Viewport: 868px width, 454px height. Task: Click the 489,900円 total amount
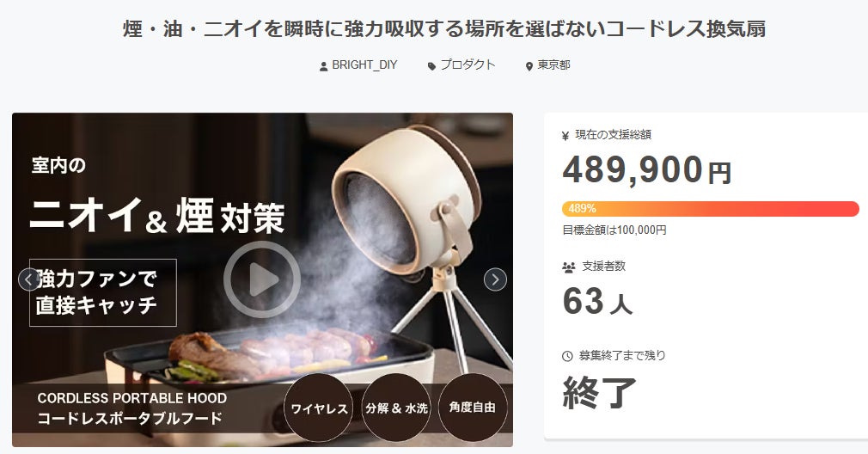click(x=646, y=170)
